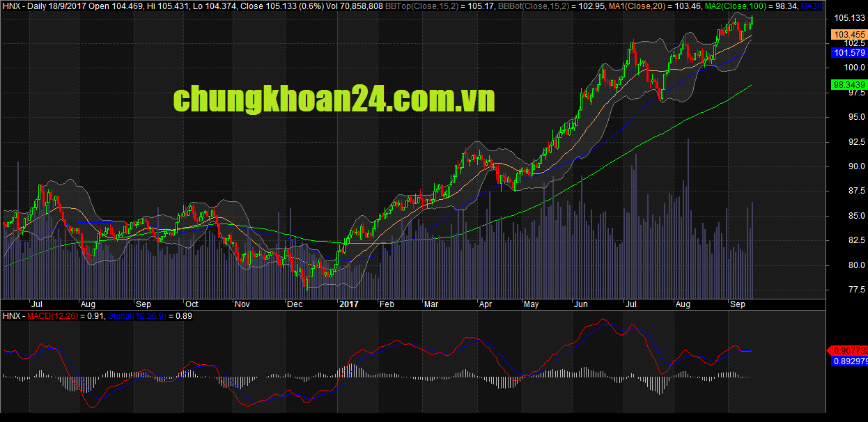Image resolution: width=868 pixels, height=422 pixels.
Task: Click the Jun month label on time axis
Action: 580,304
